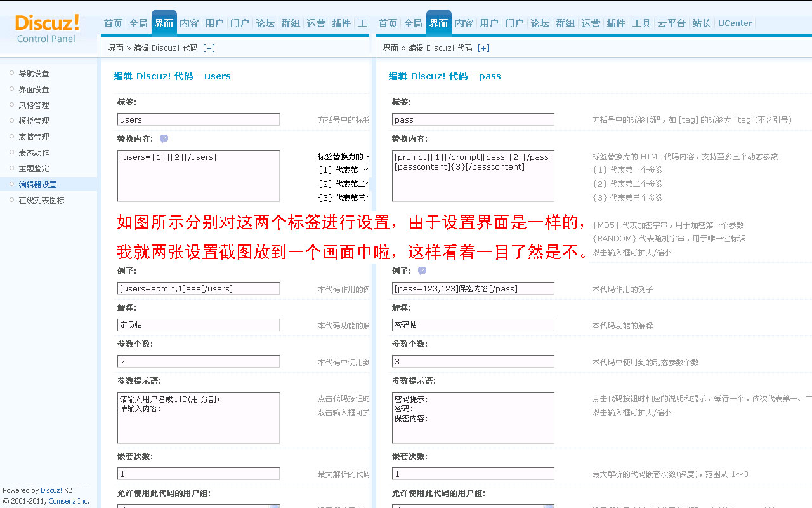
Task: Switch to 首页 tab in pass panel
Action: tap(388, 23)
